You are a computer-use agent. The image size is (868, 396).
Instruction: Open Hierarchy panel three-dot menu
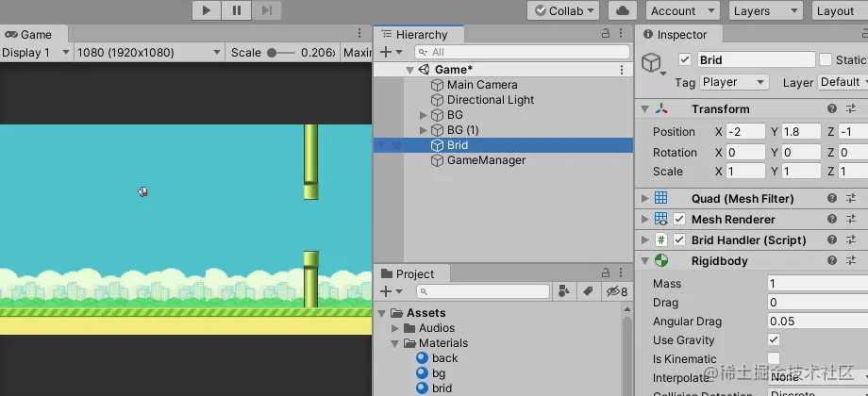[x=621, y=34]
